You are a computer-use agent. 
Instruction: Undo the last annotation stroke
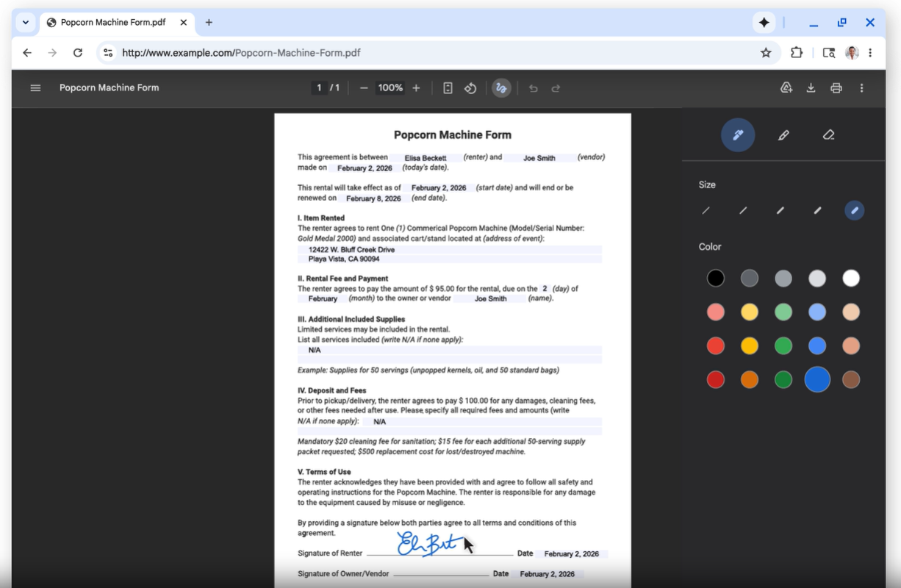[534, 88]
